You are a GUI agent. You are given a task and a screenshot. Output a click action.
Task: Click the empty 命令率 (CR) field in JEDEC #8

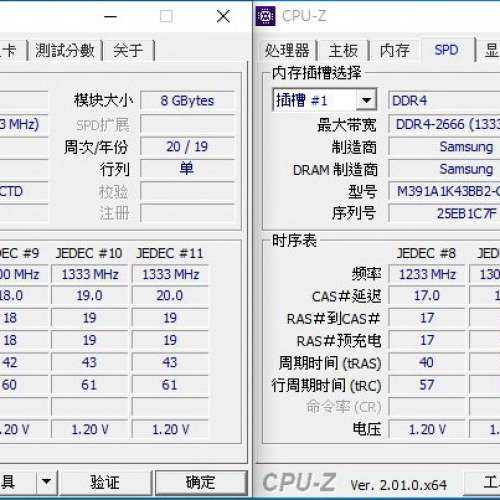tap(427, 407)
